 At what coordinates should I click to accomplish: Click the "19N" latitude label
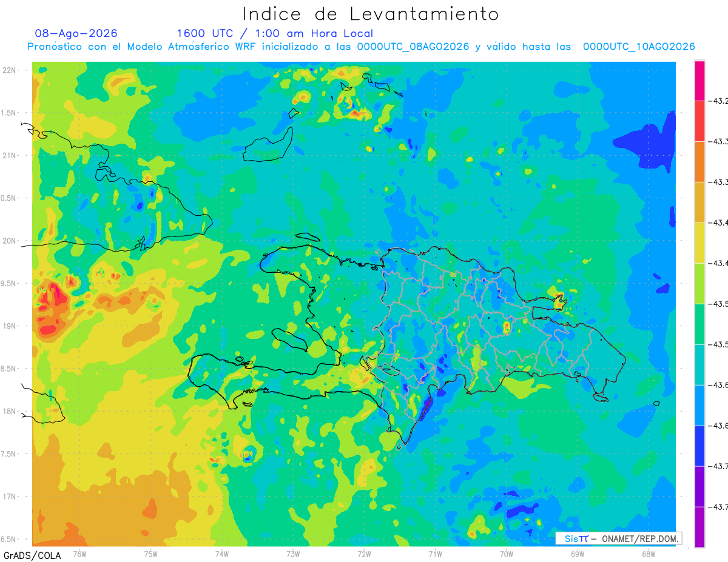pos(10,326)
